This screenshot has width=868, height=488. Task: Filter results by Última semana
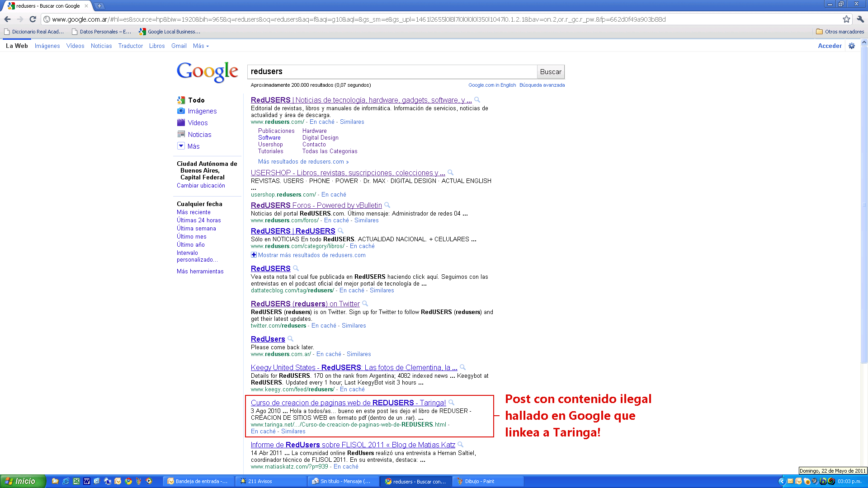pyautogui.click(x=196, y=228)
